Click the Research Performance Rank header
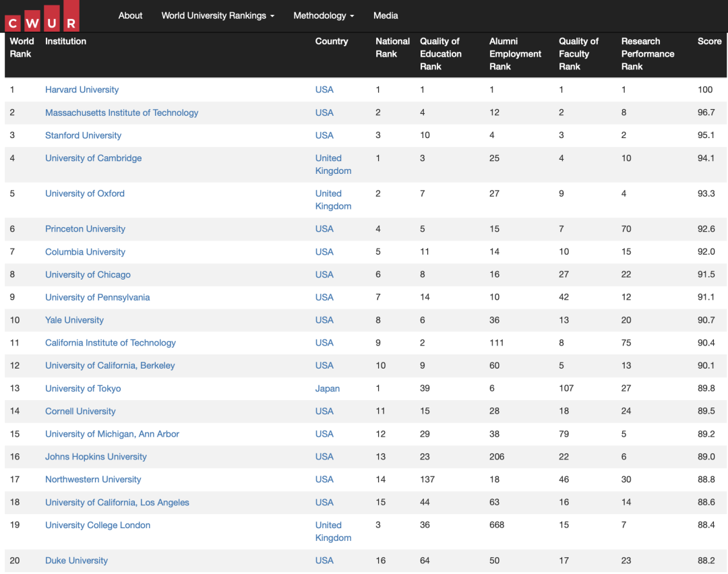 click(648, 54)
